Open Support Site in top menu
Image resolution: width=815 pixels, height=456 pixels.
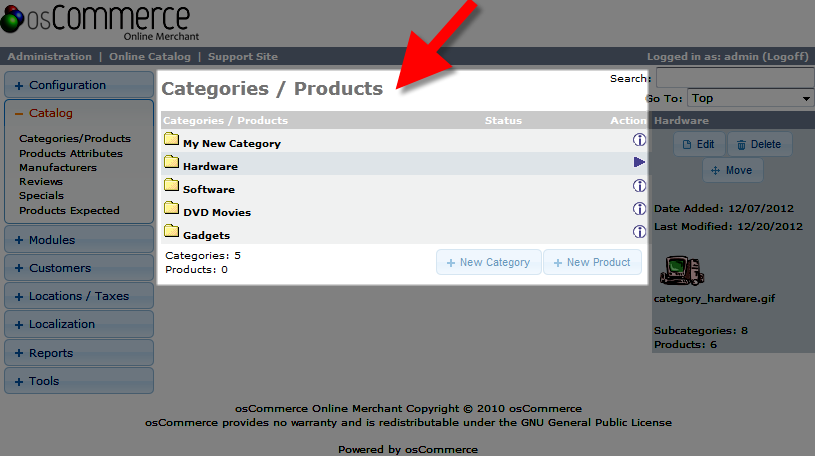[243, 56]
